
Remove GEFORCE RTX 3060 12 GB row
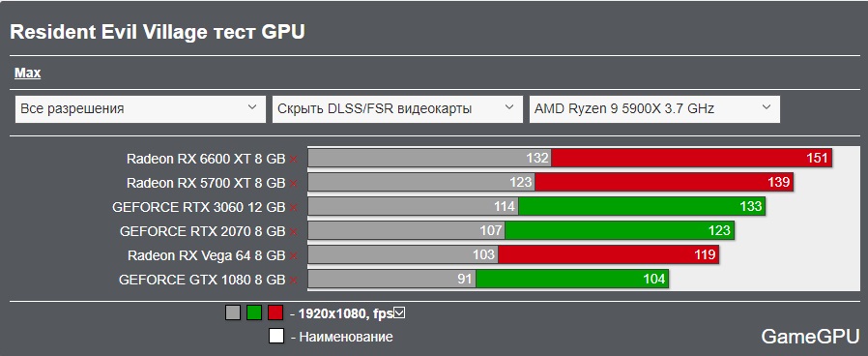coord(294,208)
